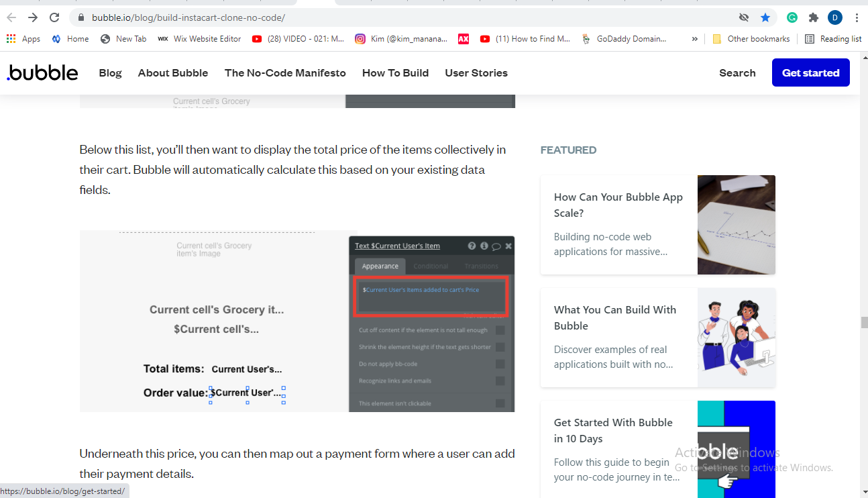The width and height of the screenshot is (868, 498).
Task: Open the How Can Your Bubble App Scale article
Action: (618, 205)
